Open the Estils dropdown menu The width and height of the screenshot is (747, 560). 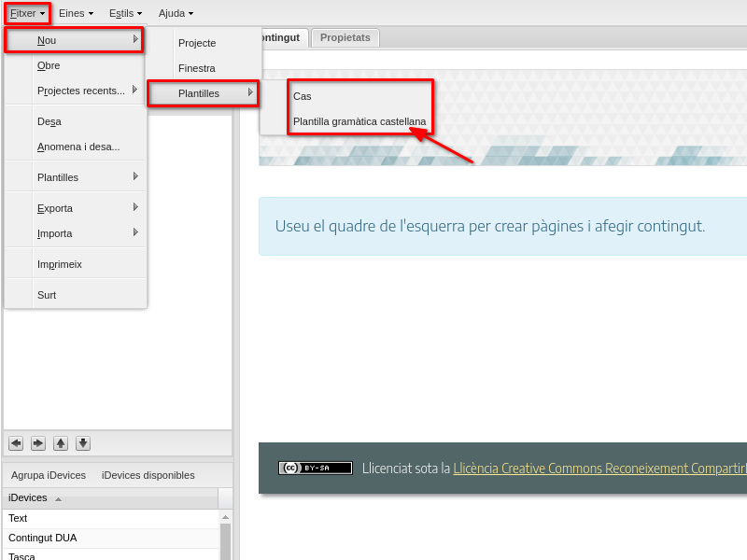(126, 13)
